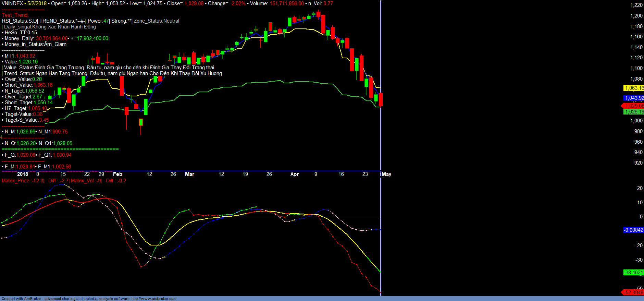Click the May label on the date axis
644x301 pixels.
pos(386,174)
